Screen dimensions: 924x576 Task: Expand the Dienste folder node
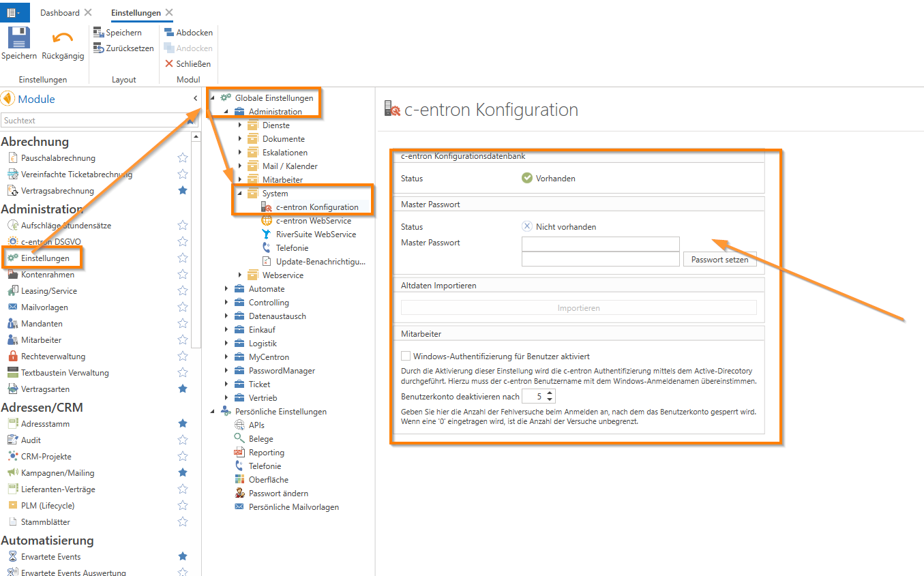tap(240, 125)
